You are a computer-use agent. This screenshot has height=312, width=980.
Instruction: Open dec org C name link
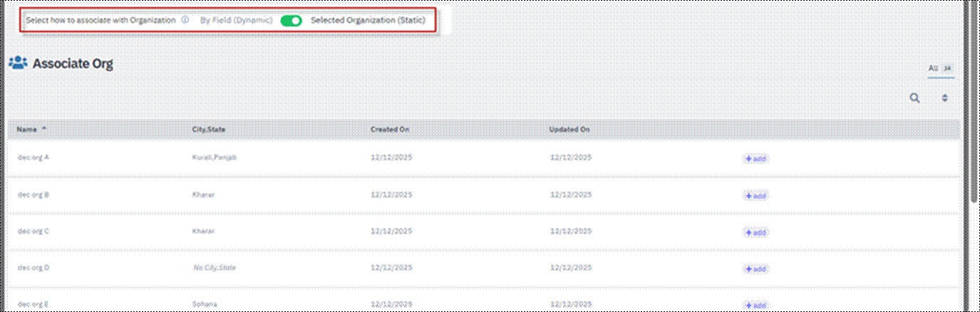point(33,231)
